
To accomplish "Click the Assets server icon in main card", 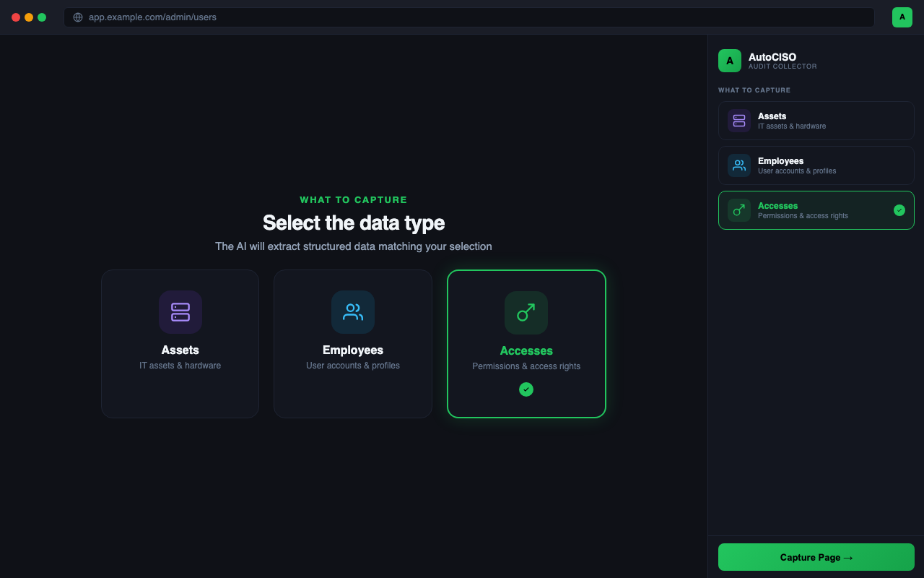I will tap(180, 312).
